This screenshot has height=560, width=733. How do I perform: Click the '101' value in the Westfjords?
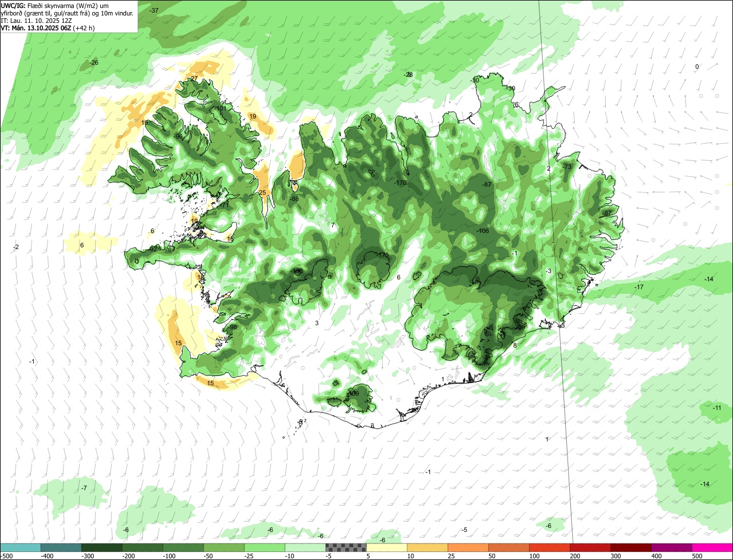220,108
